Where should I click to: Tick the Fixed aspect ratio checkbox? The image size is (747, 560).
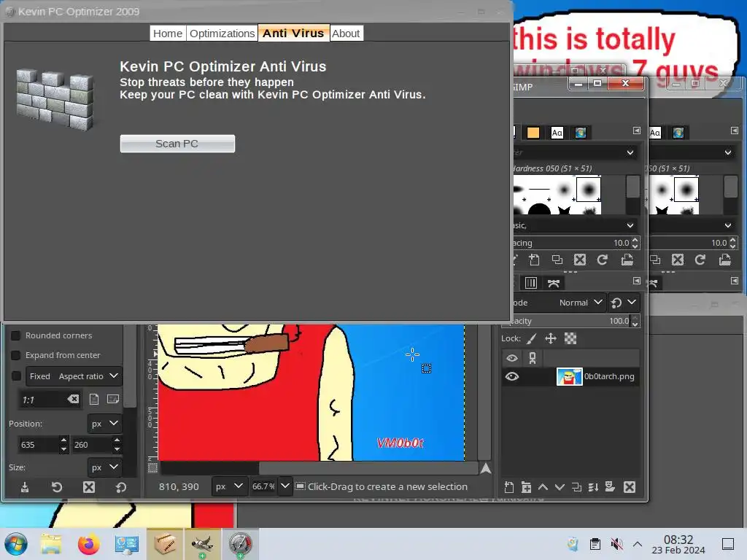point(16,376)
